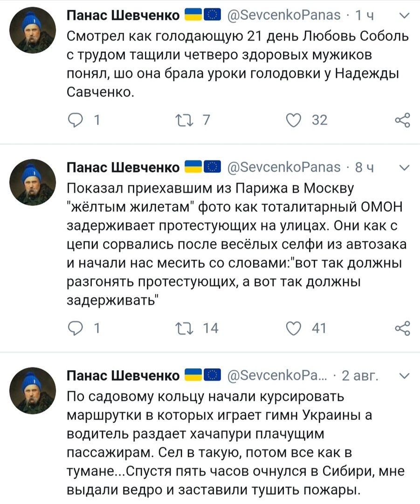Reply to the Lyubov Sobol hunger strike tweet

(75, 120)
